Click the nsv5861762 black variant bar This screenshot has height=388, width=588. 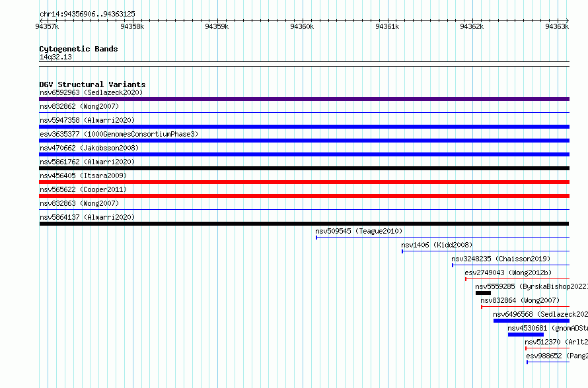tap(304, 168)
